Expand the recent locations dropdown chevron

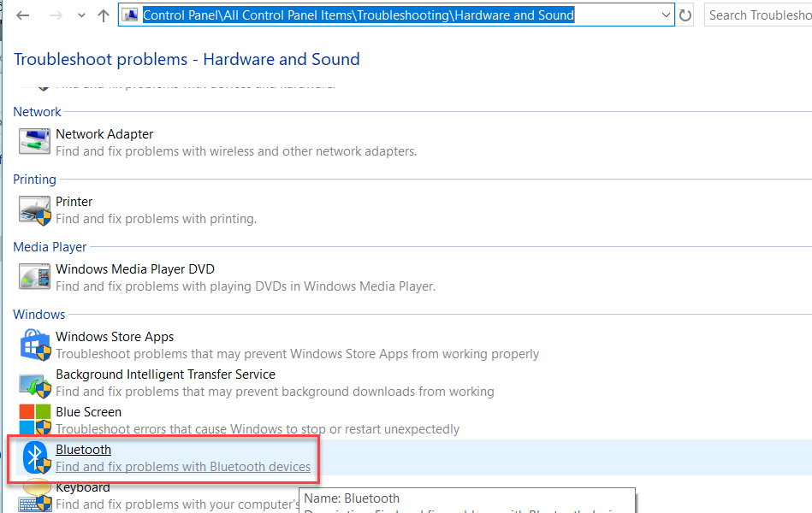(x=81, y=15)
